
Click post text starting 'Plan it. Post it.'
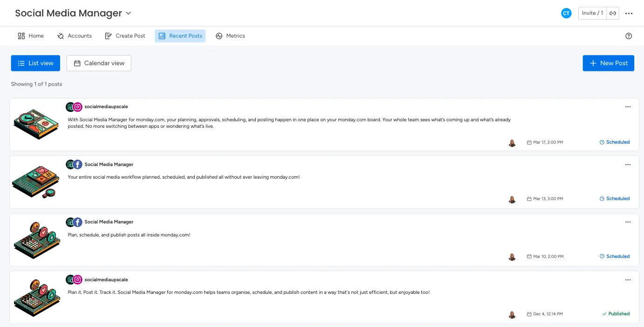click(x=248, y=292)
